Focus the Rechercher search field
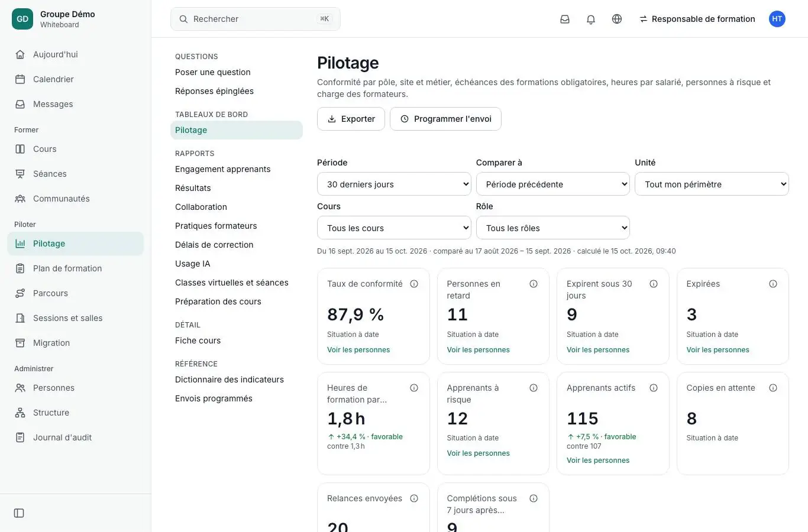 [256, 19]
